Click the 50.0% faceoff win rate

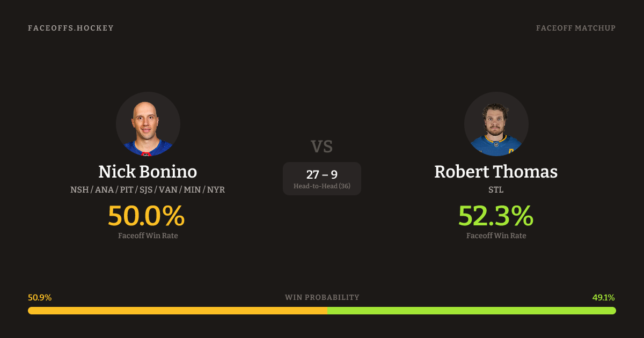(x=147, y=216)
